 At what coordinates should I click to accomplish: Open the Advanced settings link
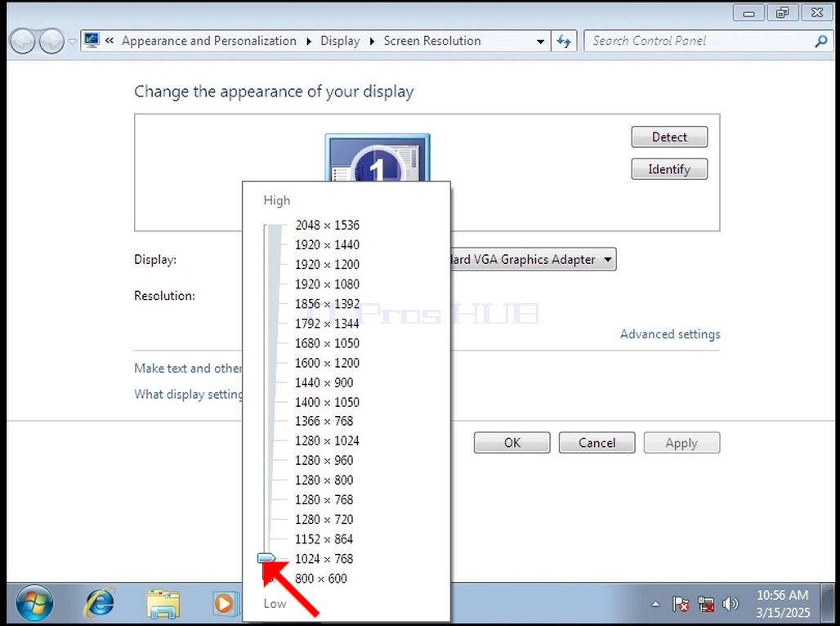[670, 334]
